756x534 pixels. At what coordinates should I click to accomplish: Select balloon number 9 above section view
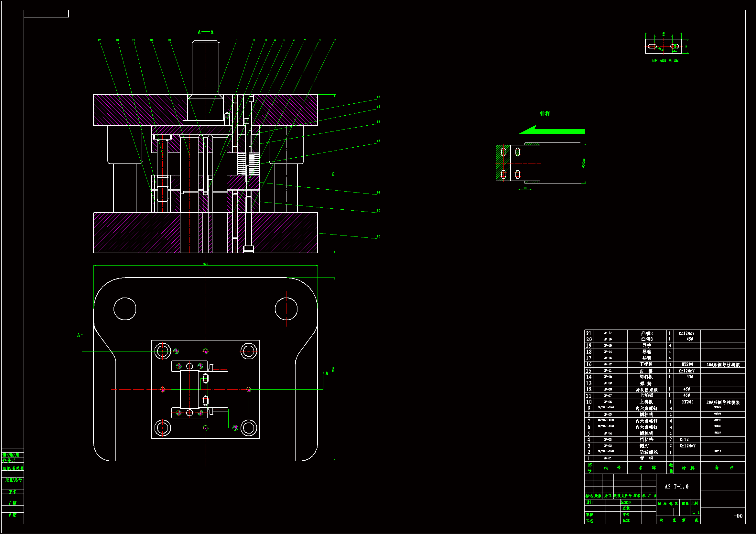pyautogui.click(x=335, y=40)
